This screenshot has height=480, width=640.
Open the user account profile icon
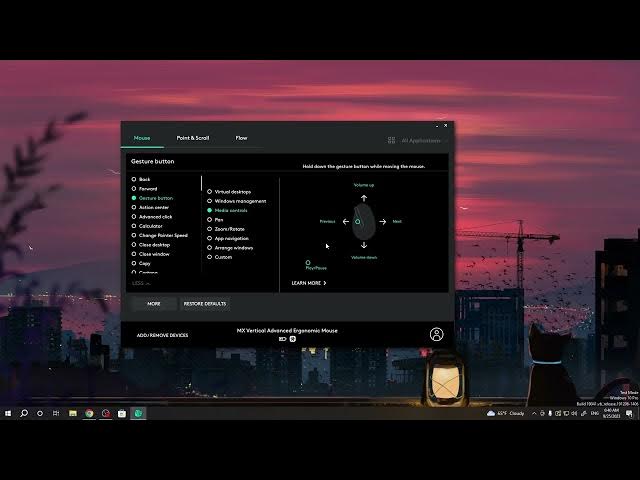click(436, 334)
